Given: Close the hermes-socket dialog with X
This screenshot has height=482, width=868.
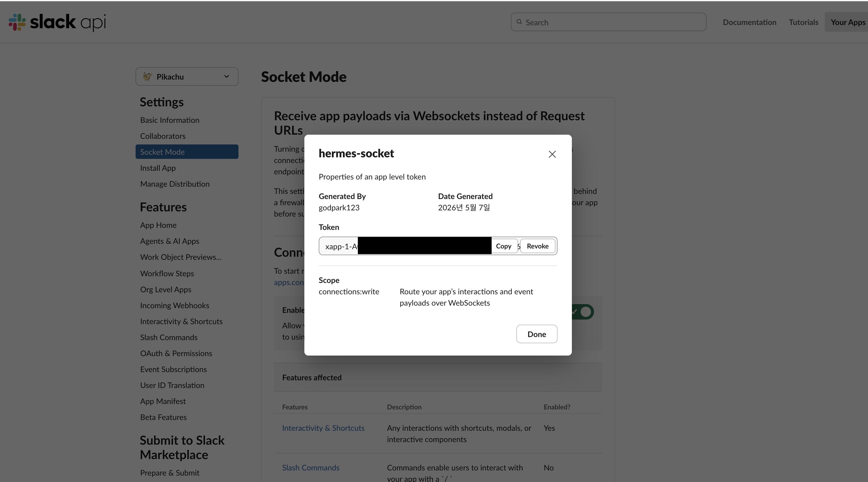Looking at the screenshot, I should click(552, 154).
